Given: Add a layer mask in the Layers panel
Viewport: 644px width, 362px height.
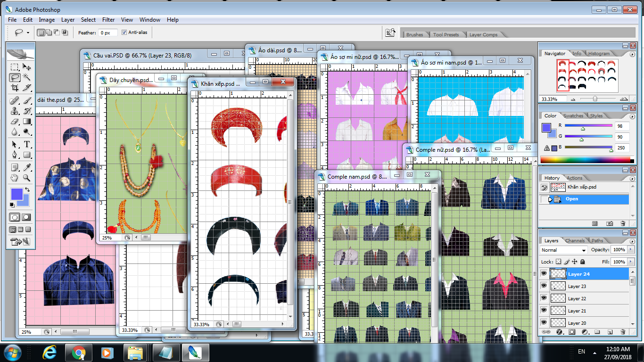Looking at the screenshot, I should point(572,332).
